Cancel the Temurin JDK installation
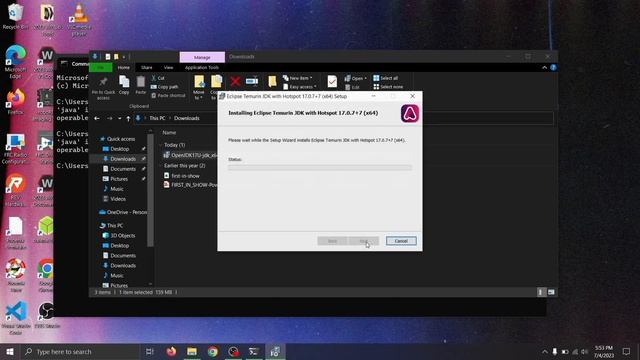Viewport: 640px width, 360px height. [401, 241]
